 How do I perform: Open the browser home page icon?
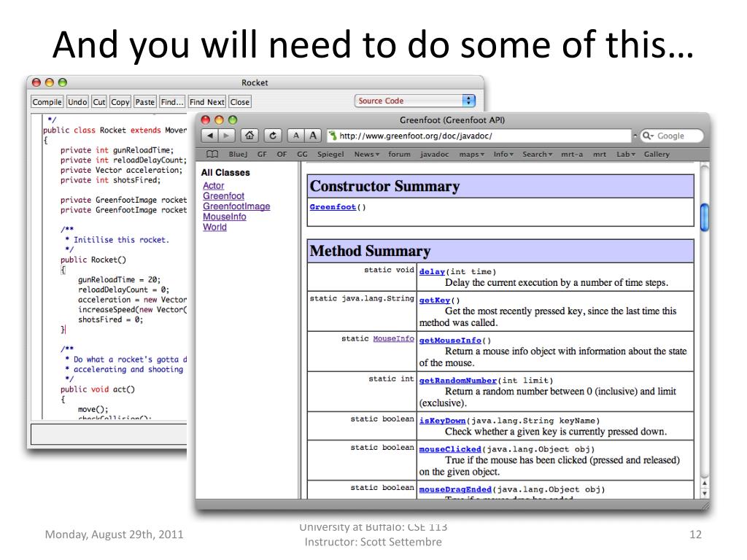[x=249, y=136]
